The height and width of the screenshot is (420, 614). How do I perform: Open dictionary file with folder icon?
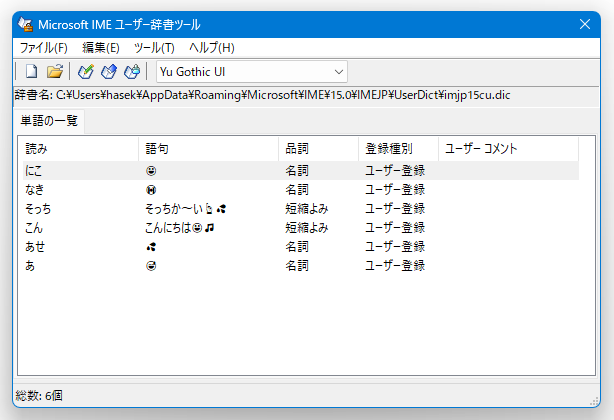point(55,72)
